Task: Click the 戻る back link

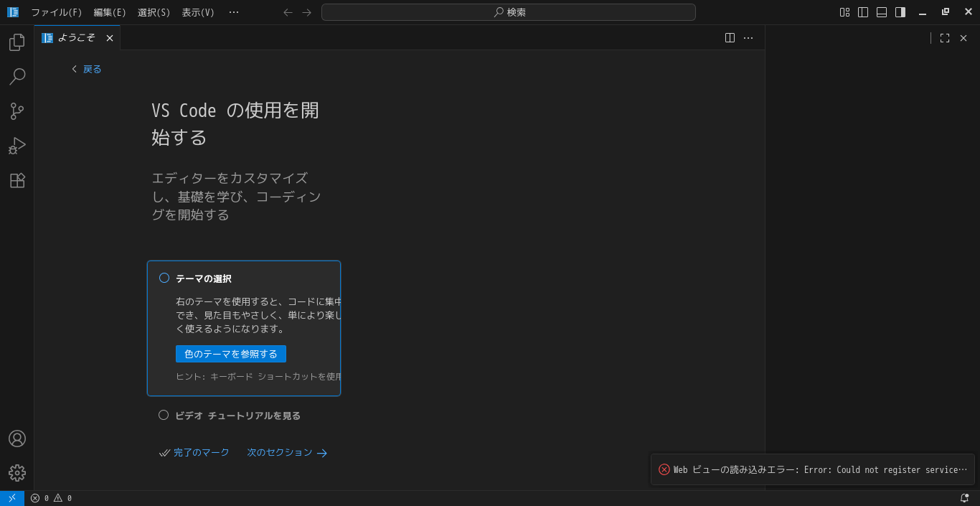Action: (87, 69)
